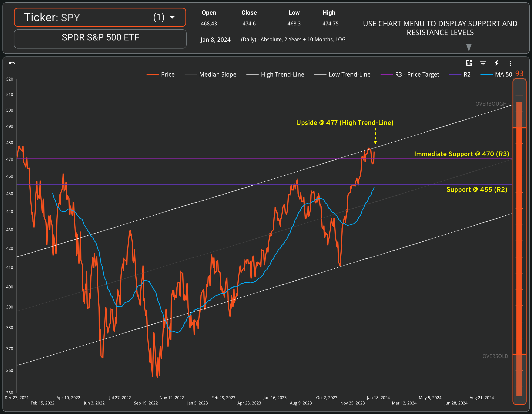Toggle the R3 - Price Target legend entry
The height and width of the screenshot is (414, 532).
click(410, 74)
